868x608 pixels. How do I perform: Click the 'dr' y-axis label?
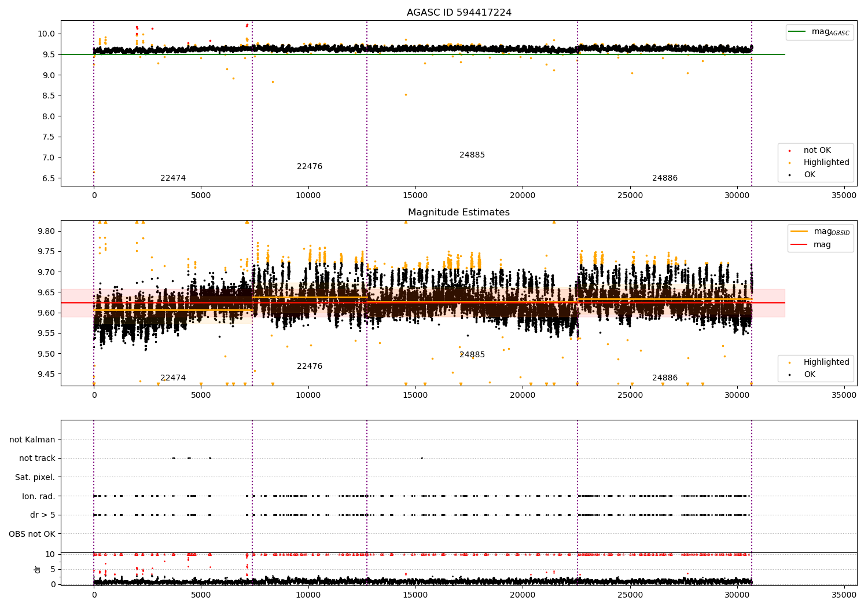38,570
